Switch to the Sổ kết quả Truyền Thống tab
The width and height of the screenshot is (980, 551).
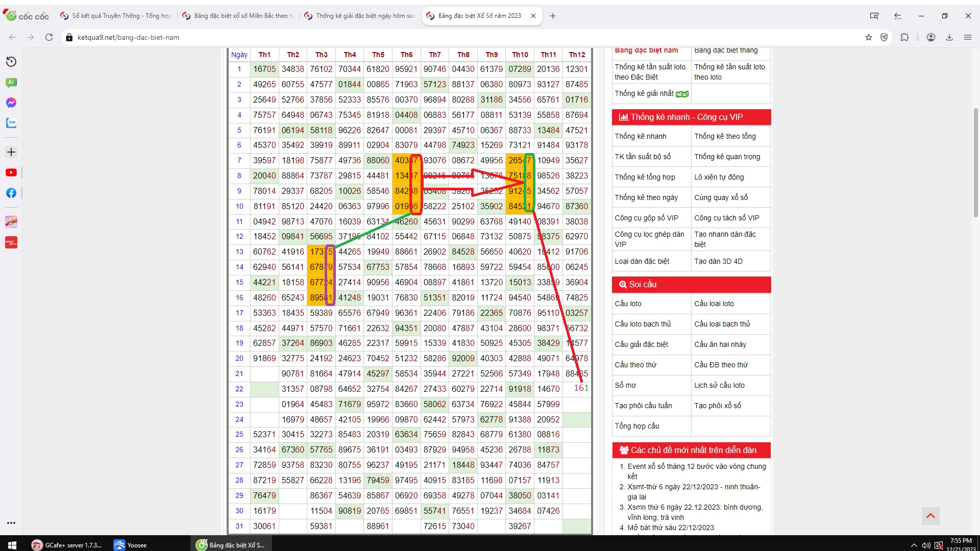[x=116, y=16]
